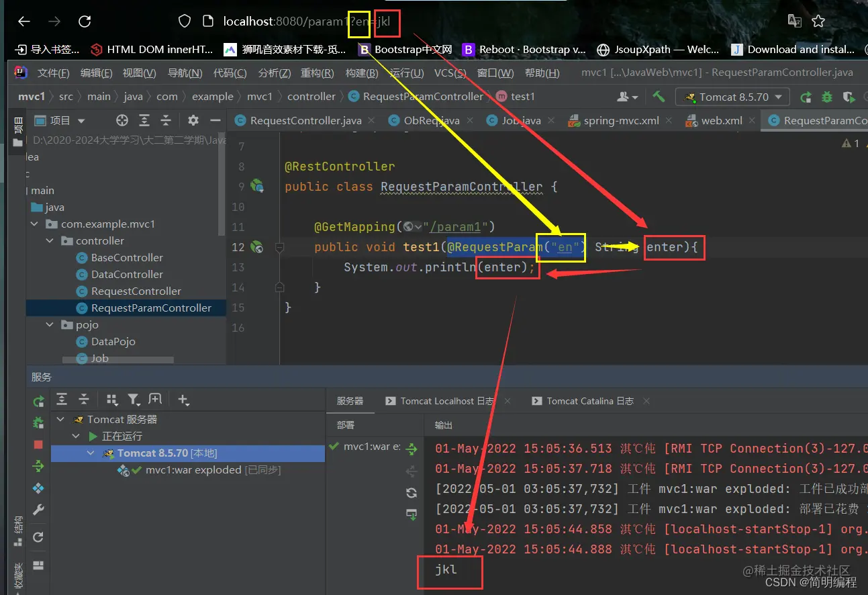Open the 导入书签 bookmark
Viewport: 868px width, 595px height.
pos(47,49)
